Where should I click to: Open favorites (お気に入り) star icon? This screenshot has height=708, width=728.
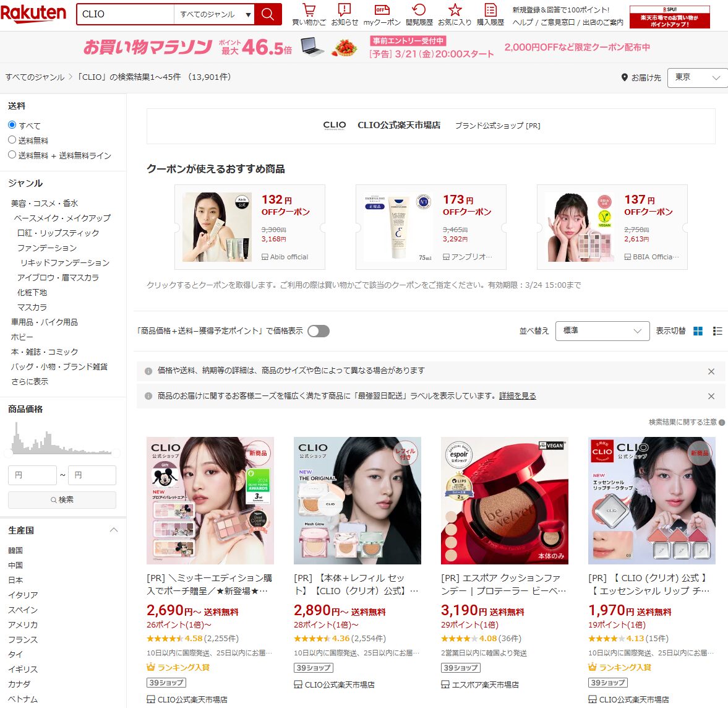coord(455,14)
